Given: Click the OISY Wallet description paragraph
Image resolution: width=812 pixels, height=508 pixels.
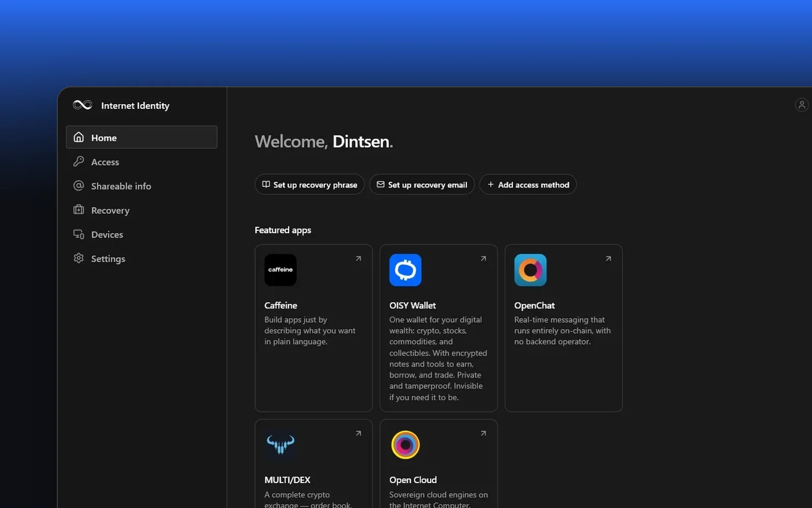Looking at the screenshot, I should pyautogui.click(x=438, y=359).
